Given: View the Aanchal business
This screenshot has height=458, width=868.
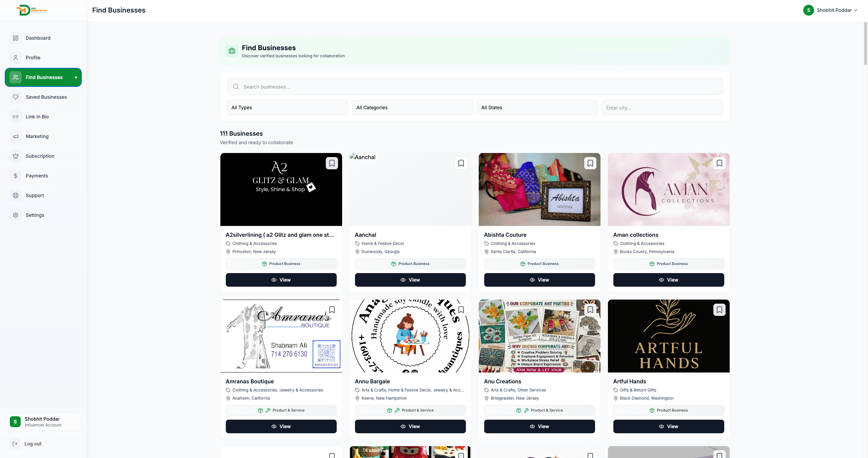Looking at the screenshot, I should click(410, 280).
